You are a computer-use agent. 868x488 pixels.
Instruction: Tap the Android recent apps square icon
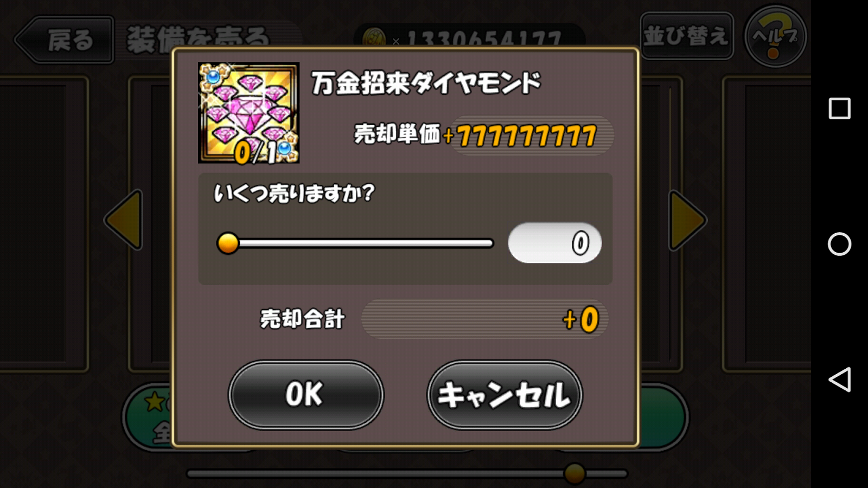coord(839,108)
